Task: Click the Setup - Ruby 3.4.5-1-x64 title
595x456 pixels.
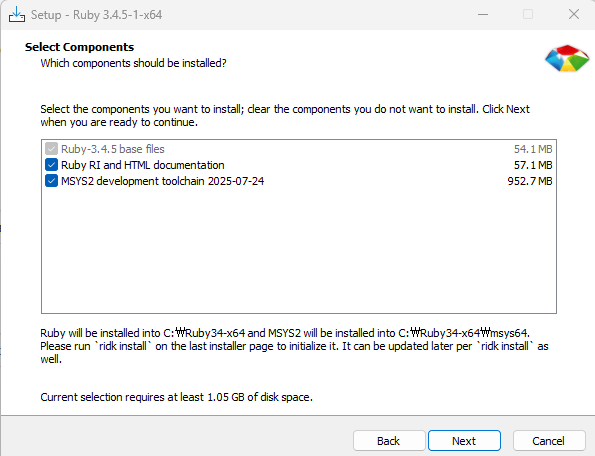Action: click(x=96, y=15)
